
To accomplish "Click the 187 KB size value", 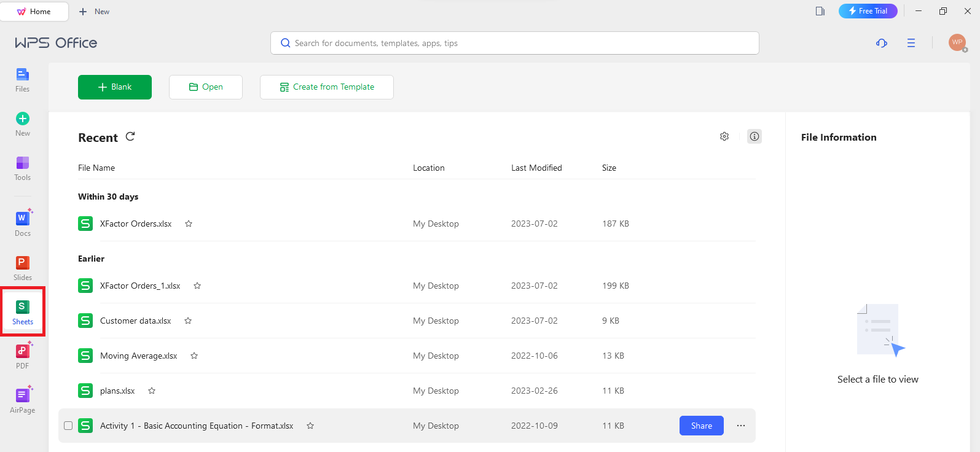I will tap(616, 224).
